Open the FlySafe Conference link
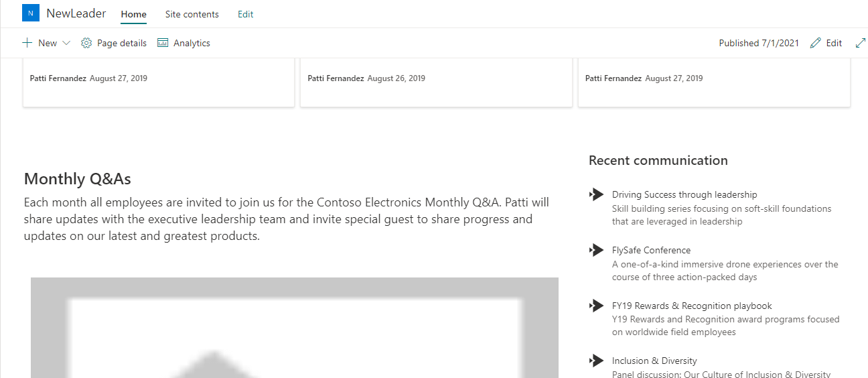The height and width of the screenshot is (378, 868). (x=651, y=250)
